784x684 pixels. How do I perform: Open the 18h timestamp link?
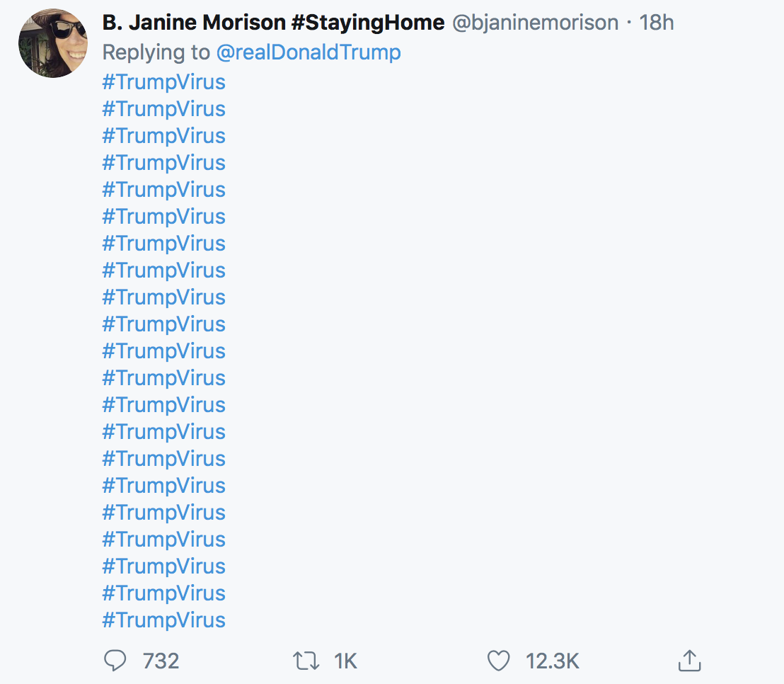pos(656,23)
